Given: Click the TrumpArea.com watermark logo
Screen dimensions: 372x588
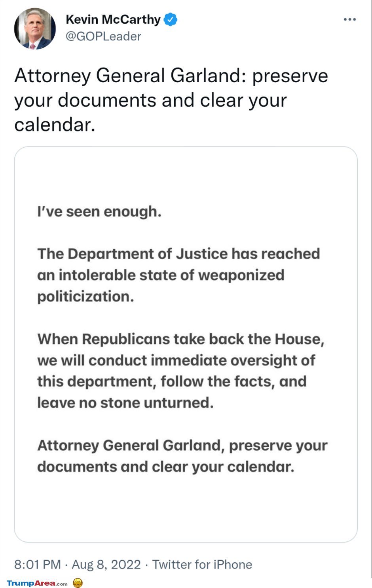Looking at the screenshot, I should point(37,583).
